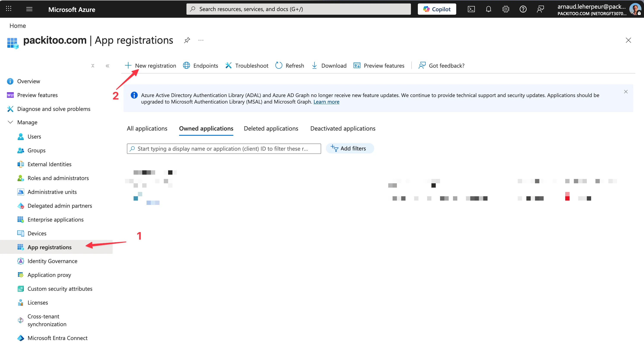The image size is (644, 348).
Task: Open more options via ellipsis
Action: click(x=201, y=40)
